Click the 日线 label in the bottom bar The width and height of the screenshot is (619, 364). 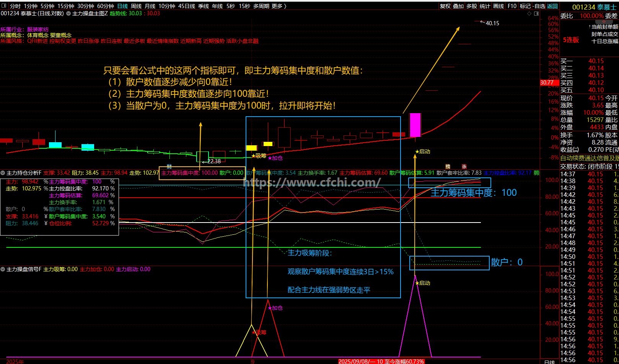tap(549, 362)
